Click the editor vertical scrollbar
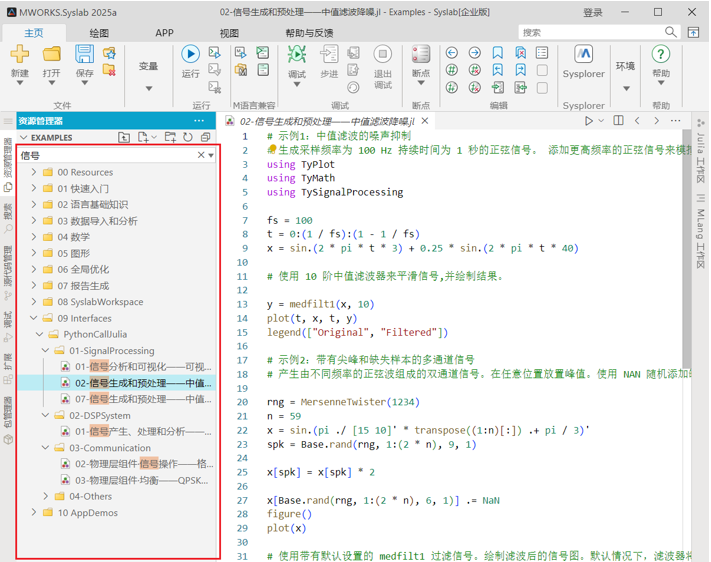 (686, 249)
